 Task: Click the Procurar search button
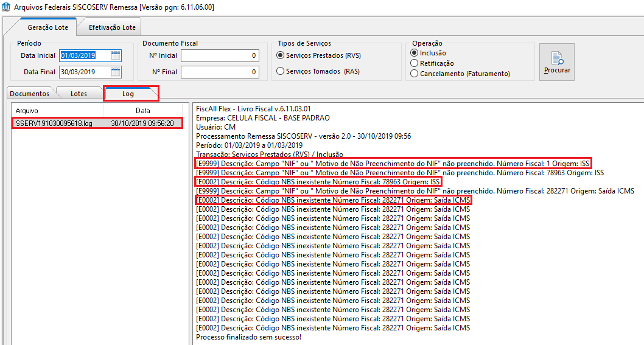click(557, 62)
